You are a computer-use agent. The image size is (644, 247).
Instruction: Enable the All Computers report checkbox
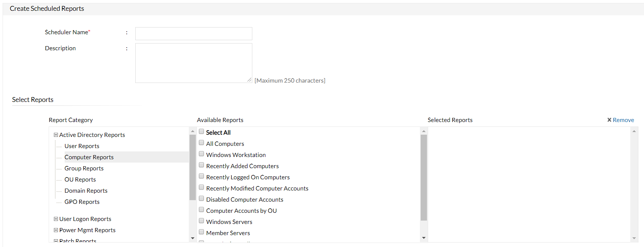pyautogui.click(x=201, y=142)
